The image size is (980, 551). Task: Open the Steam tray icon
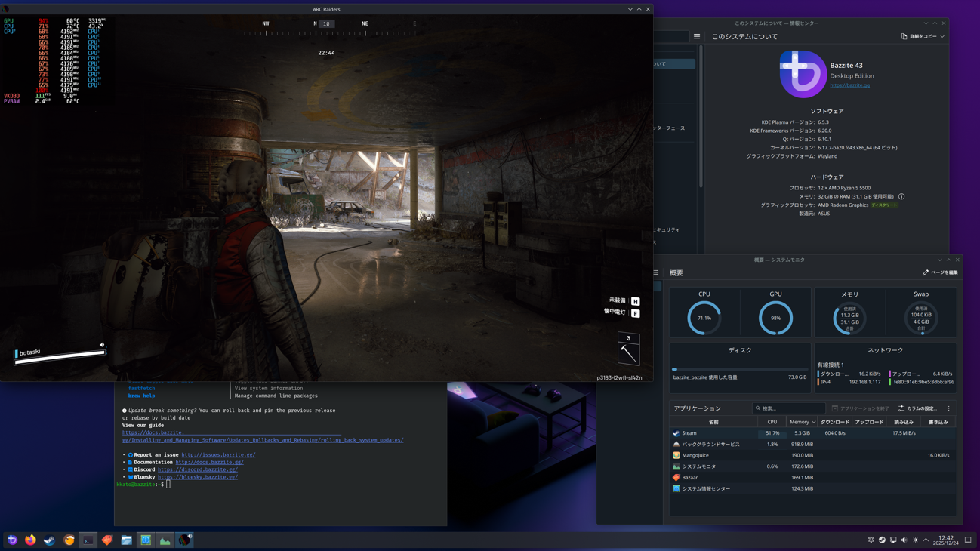[x=882, y=540]
